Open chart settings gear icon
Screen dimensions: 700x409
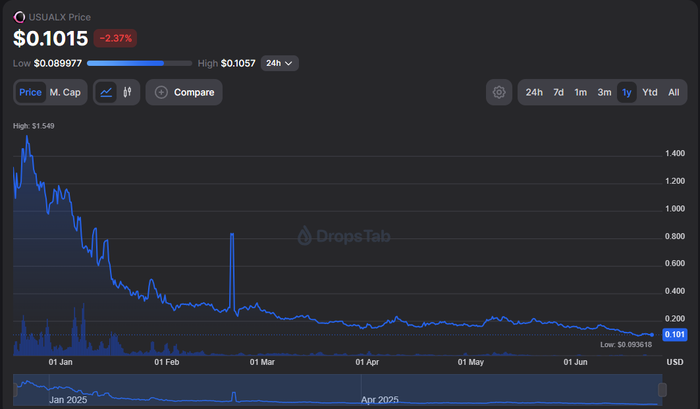(499, 92)
